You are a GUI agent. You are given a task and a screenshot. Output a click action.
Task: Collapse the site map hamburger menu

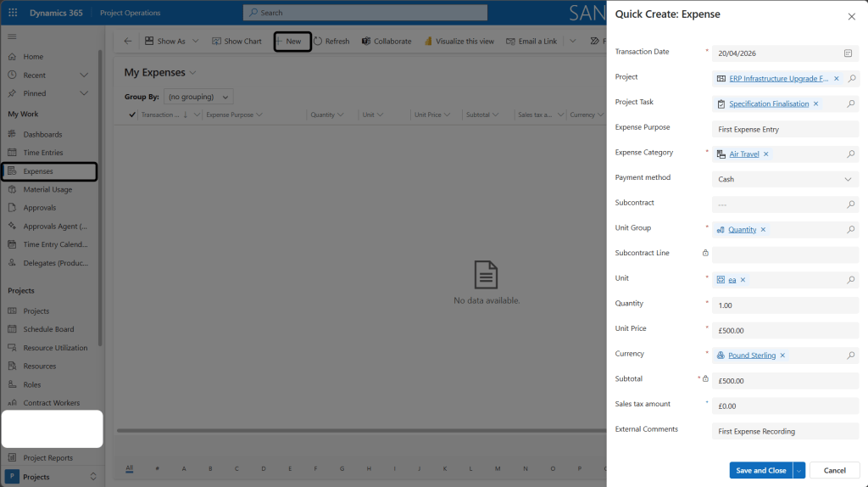click(12, 36)
